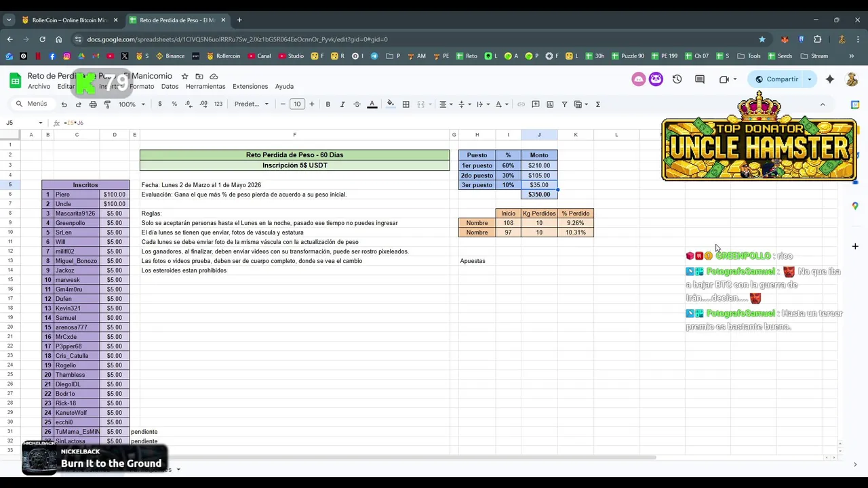
Task: Open the Formato menu
Action: point(142,87)
